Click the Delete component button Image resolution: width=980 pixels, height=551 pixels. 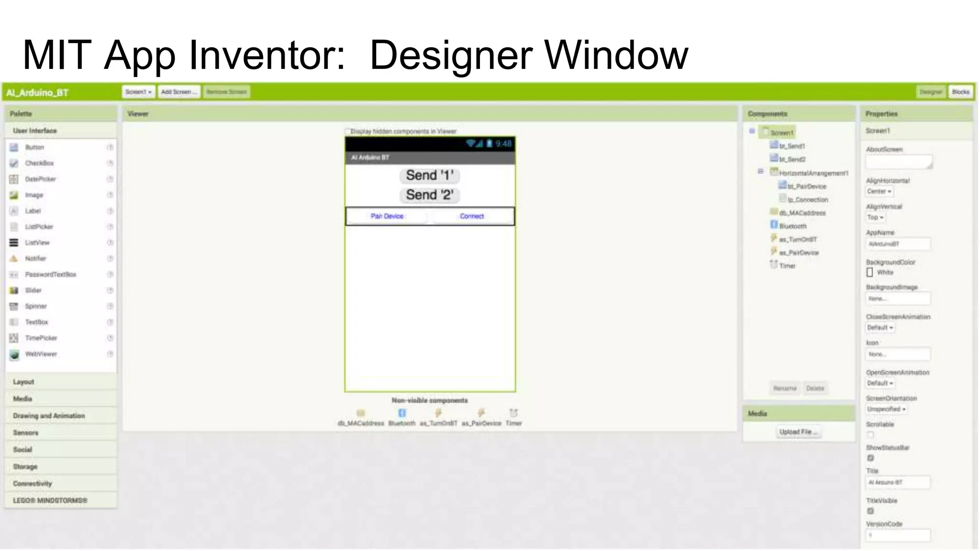815,388
